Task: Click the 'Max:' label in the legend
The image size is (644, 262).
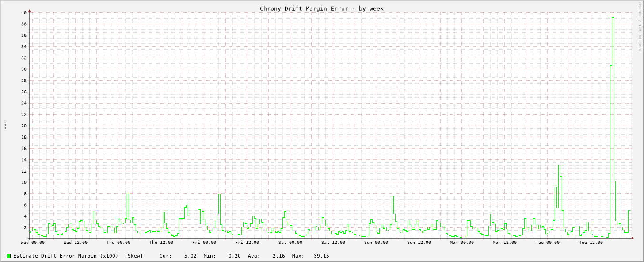Action: click(298, 256)
